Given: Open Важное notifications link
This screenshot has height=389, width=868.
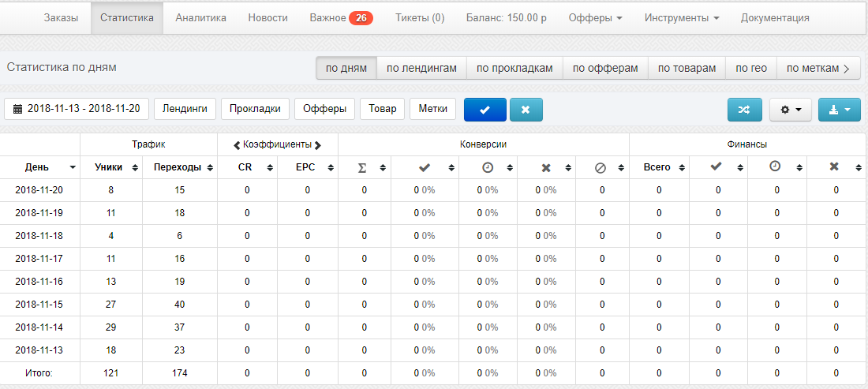Looking at the screenshot, I should (341, 17).
